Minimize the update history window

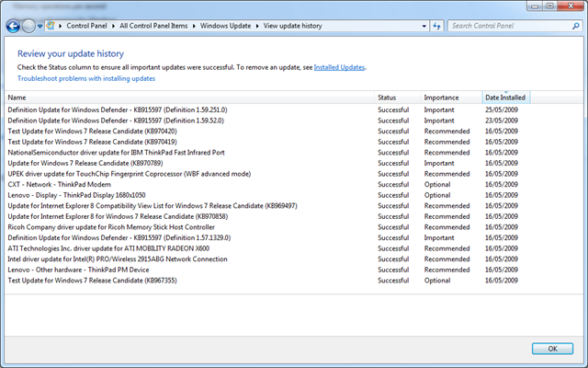pos(535,6)
